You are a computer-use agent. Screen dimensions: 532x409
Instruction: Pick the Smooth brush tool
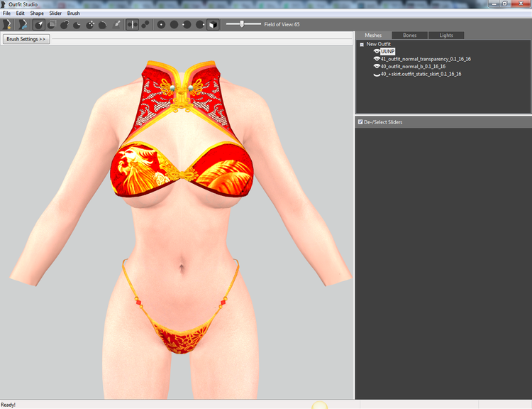coord(102,24)
